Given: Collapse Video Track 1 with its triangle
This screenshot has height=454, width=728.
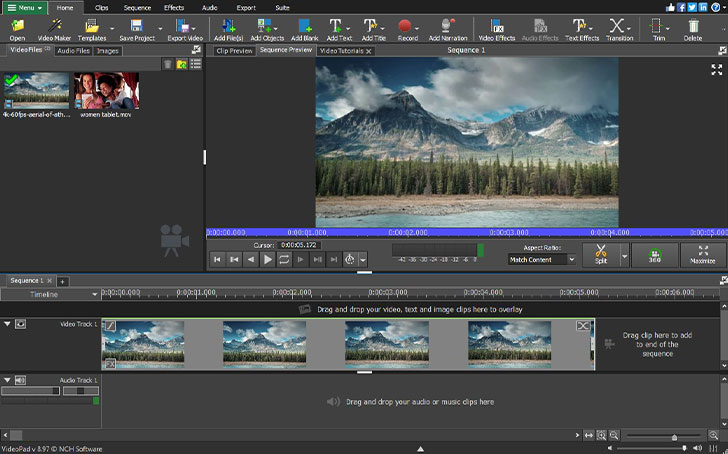Looking at the screenshot, I should coord(7,324).
